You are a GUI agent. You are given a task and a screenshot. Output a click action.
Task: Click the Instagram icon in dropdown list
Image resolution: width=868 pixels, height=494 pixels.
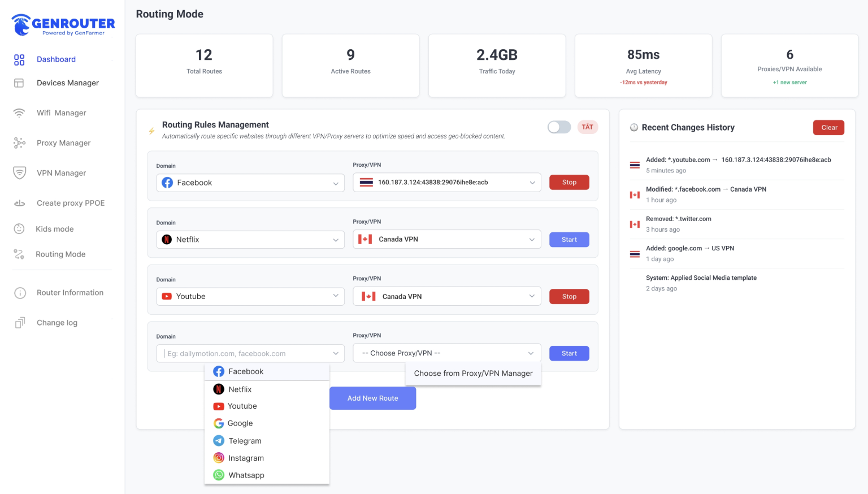click(x=219, y=458)
